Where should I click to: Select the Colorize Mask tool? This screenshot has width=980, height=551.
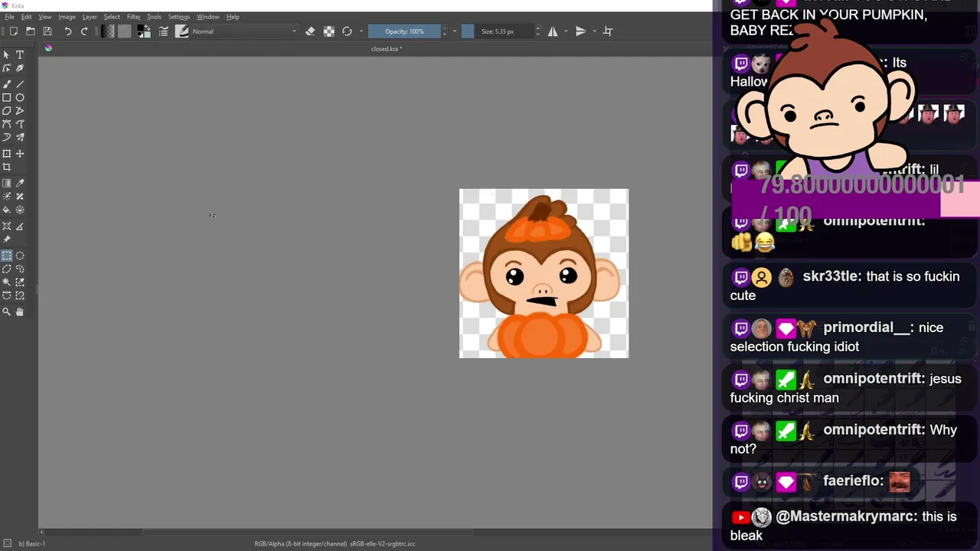click(x=7, y=197)
